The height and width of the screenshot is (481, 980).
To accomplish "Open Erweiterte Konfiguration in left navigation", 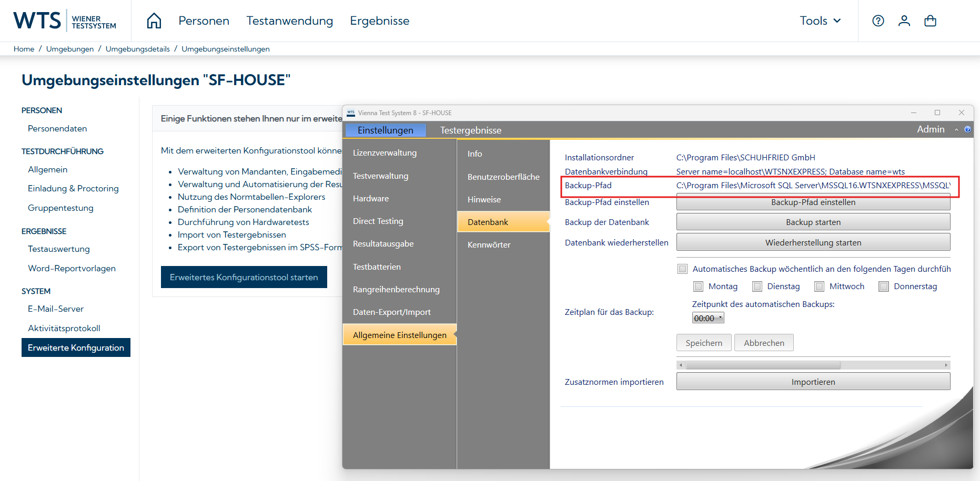I will [76, 347].
